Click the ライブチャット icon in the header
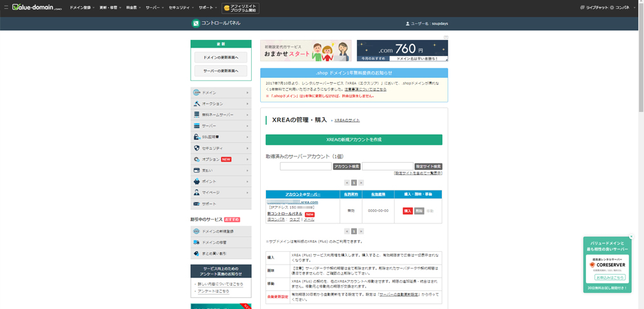 coord(582,7)
